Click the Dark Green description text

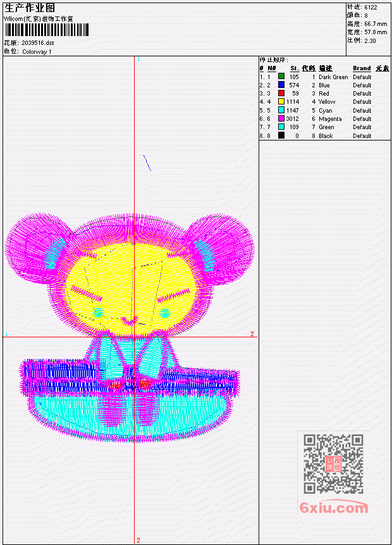coord(333,77)
